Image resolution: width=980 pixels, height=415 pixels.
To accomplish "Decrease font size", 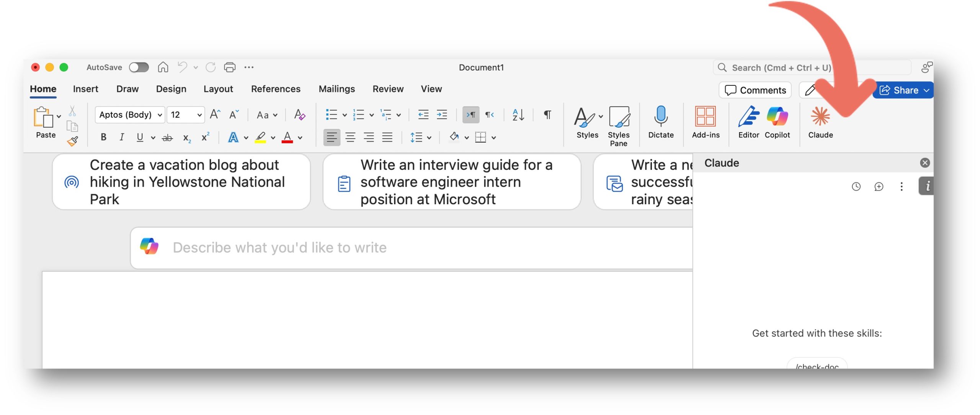I will point(234,114).
